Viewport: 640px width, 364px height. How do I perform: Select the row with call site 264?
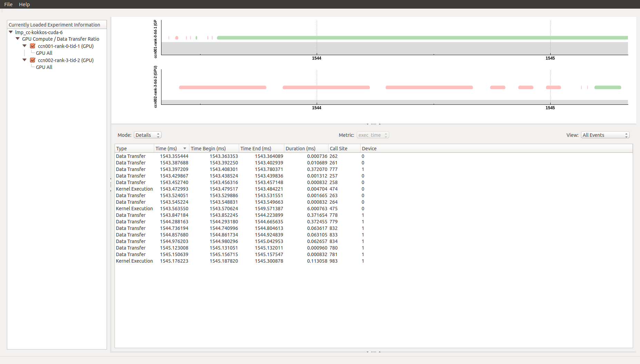coord(374,202)
